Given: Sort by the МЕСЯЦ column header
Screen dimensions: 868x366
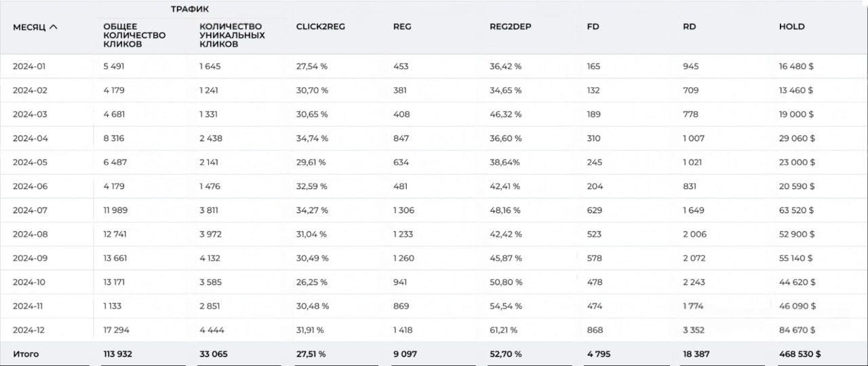Looking at the screenshot, I should click(29, 27).
